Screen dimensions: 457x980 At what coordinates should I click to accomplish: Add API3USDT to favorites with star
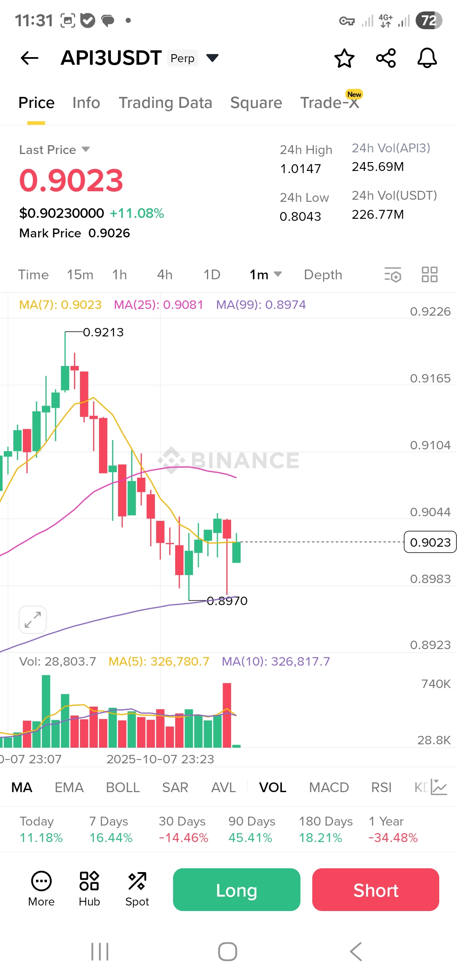coord(344,58)
